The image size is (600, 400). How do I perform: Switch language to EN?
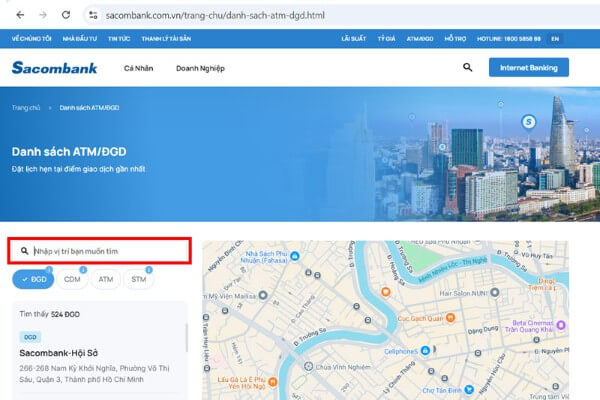click(x=555, y=39)
